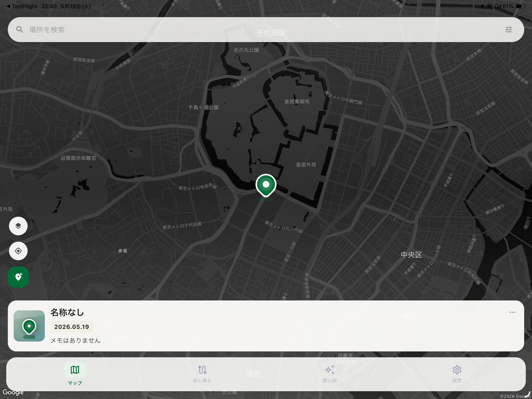Tap the 名称なし place title

point(67,312)
